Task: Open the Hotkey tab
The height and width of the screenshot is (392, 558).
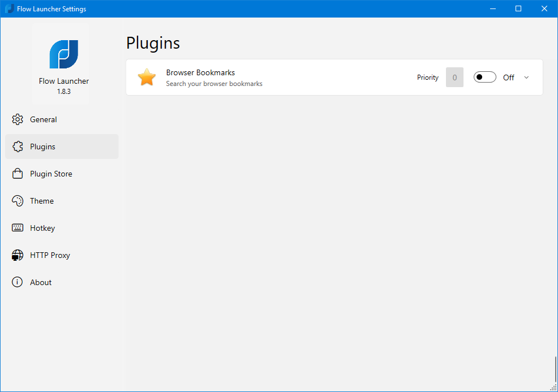Action: click(x=62, y=228)
